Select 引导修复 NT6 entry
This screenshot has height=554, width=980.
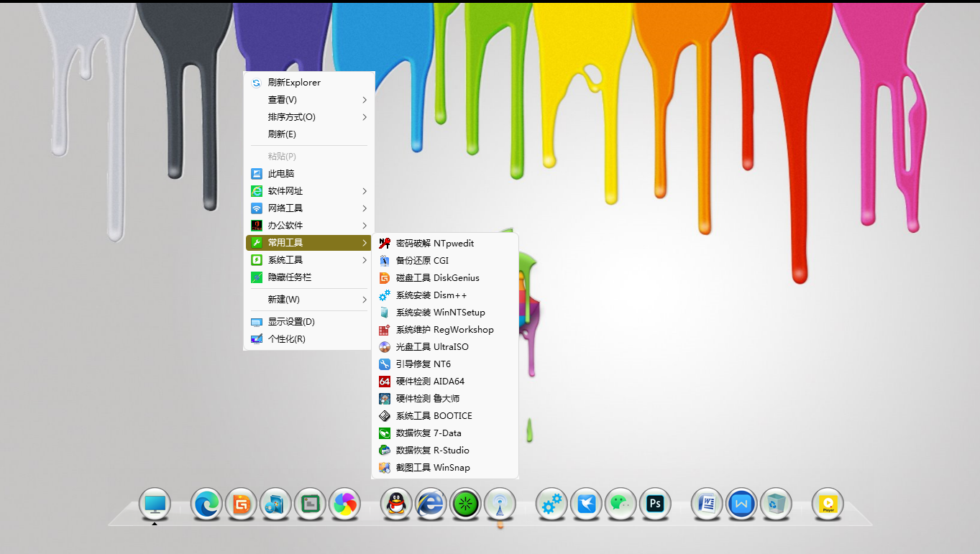click(x=445, y=364)
